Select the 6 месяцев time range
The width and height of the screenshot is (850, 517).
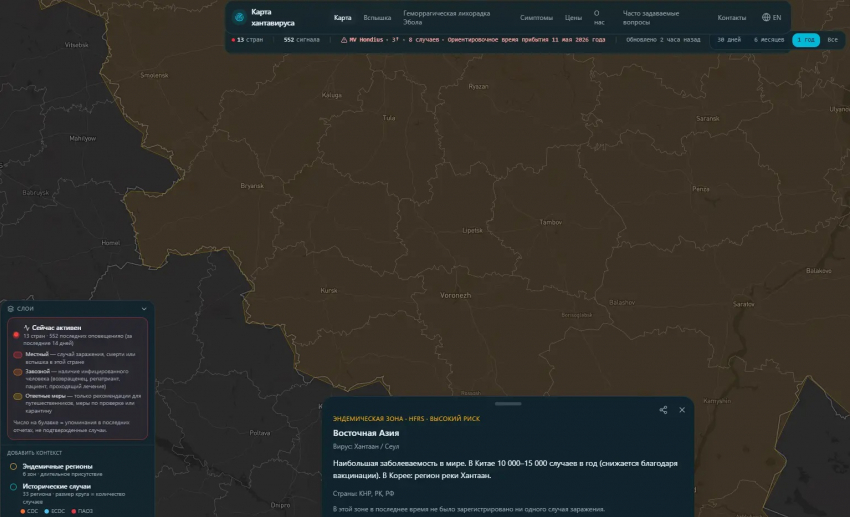(x=769, y=40)
